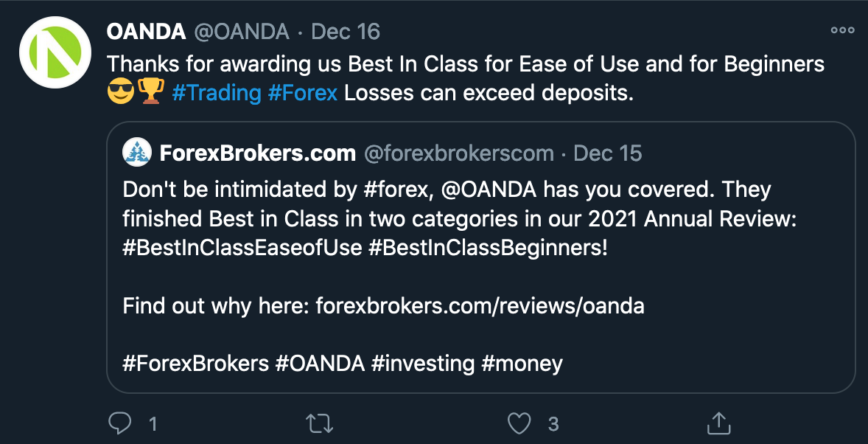Image resolution: width=868 pixels, height=444 pixels.
Task: Click the reply count number 1
Action: (153, 424)
